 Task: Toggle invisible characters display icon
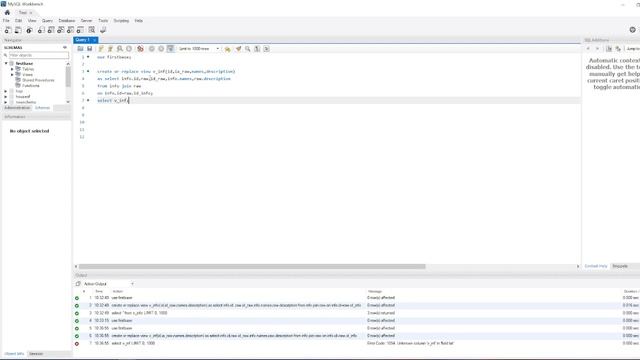coord(257,49)
